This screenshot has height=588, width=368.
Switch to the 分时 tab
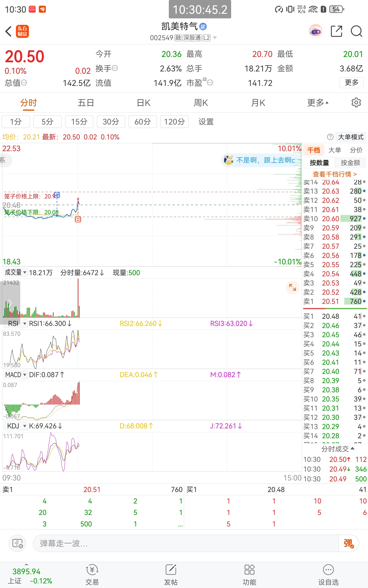tap(29, 102)
